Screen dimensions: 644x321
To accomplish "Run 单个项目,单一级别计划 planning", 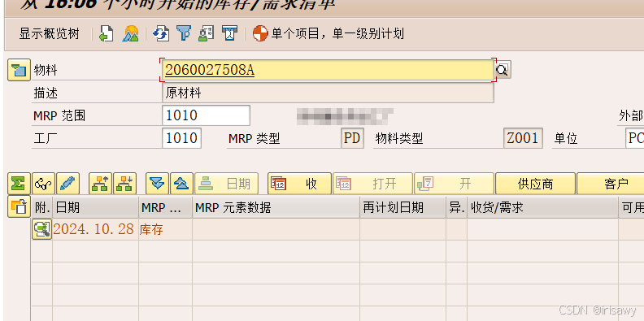I will point(329,33).
